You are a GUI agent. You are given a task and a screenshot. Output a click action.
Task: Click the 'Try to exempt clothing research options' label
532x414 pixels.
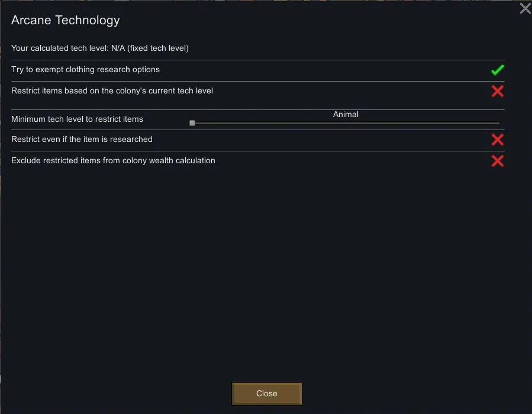pos(85,69)
